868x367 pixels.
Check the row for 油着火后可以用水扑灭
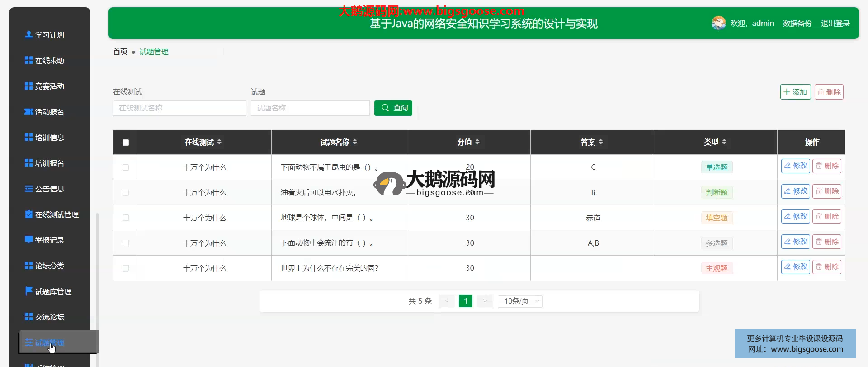point(126,193)
